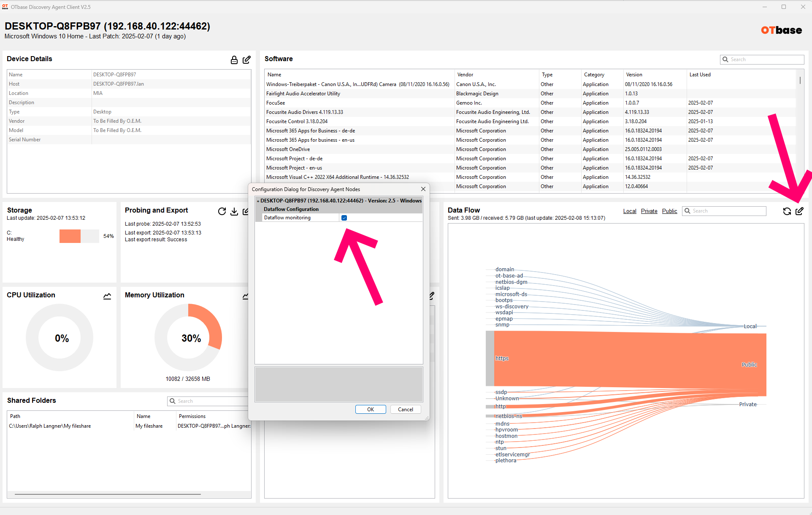Open the Data Flow edit configuration icon

pyautogui.click(x=799, y=211)
